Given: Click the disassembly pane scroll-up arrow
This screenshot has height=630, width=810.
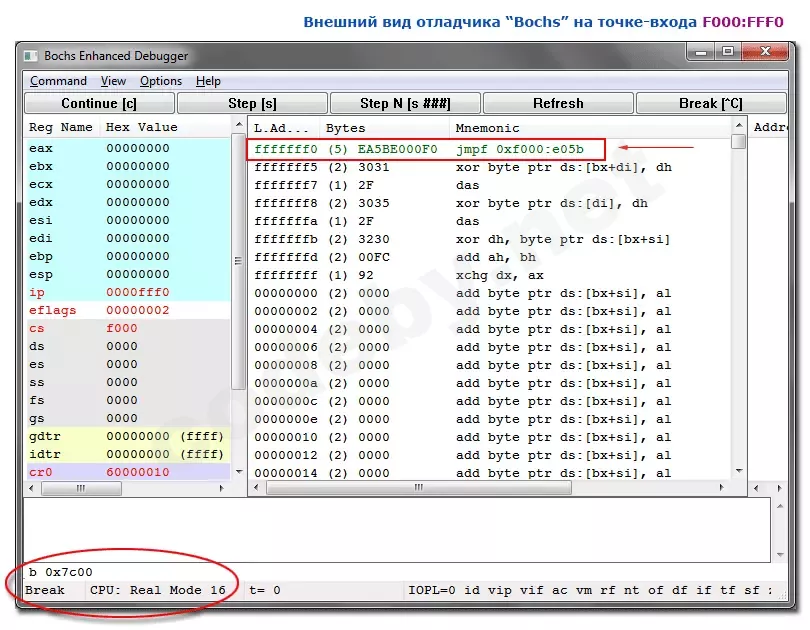Looking at the screenshot, I should [x=739, y=125].
